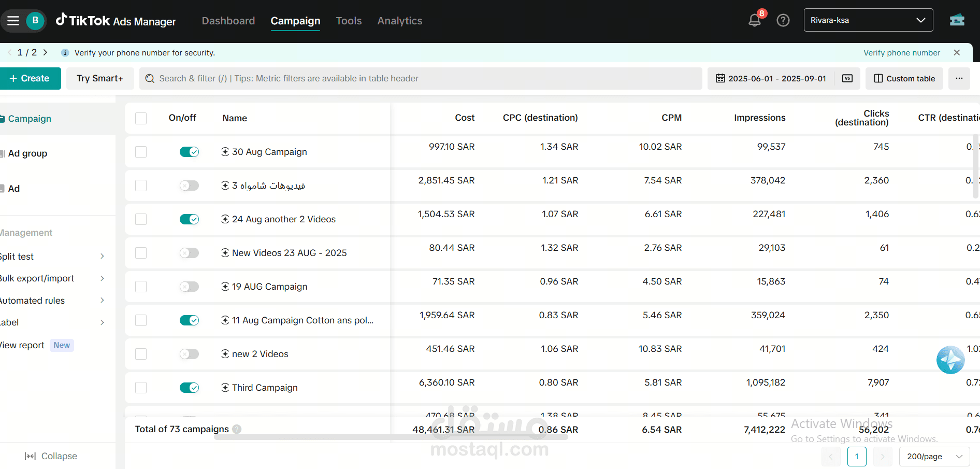Screen dimensions: 980x469
Task: Click the icon beside 11 Aug Campaign Cotton
Action: [225, 320]
